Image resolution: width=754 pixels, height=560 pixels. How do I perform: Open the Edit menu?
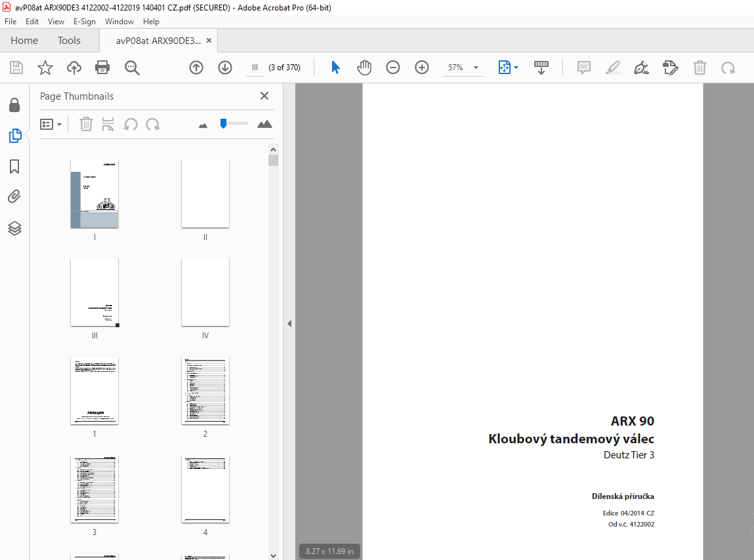click(32, 22)
